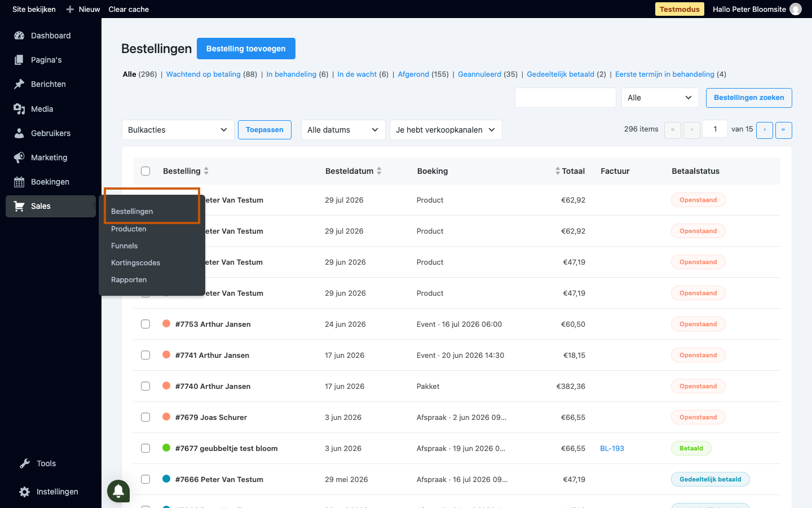Filter by Afgerond orders
This screenshot has height=508, width=812.
(413, 74)
